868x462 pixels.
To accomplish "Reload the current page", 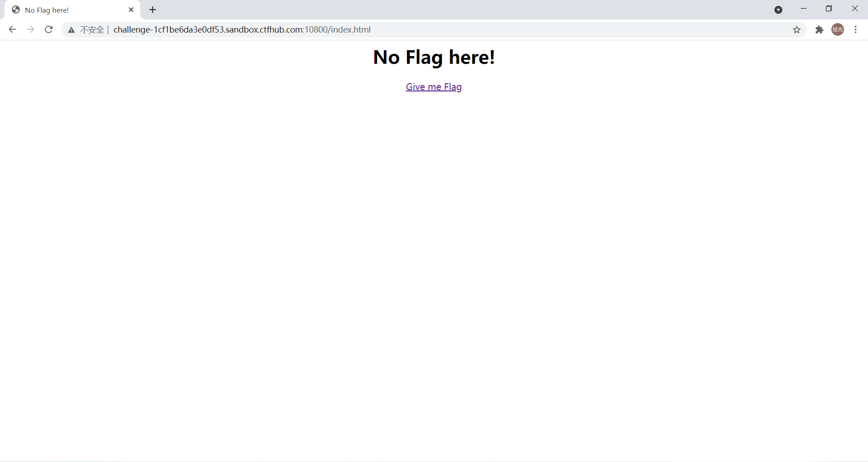I will point(49,30).
